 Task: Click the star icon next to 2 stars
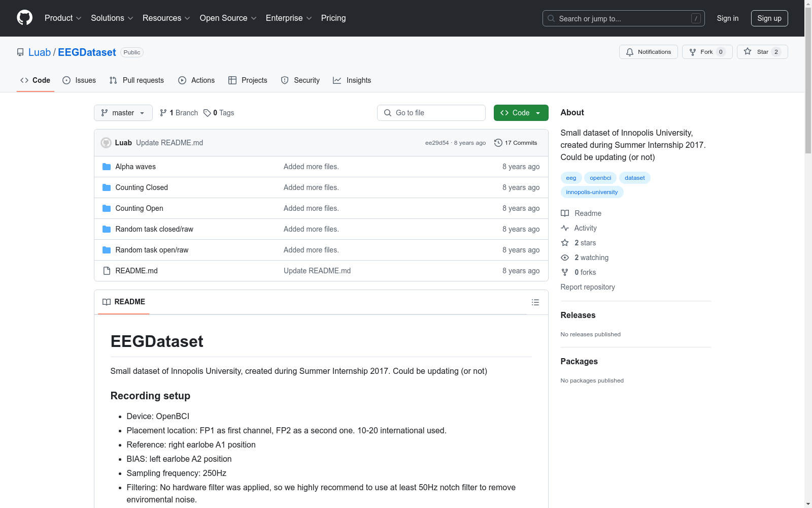pyautogui.click(x=565, y=243)
